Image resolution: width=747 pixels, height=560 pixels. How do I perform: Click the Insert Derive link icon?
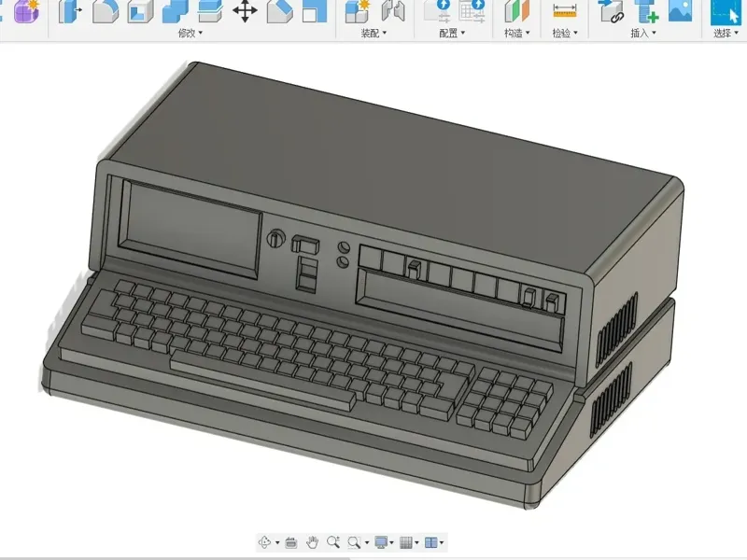612,11
